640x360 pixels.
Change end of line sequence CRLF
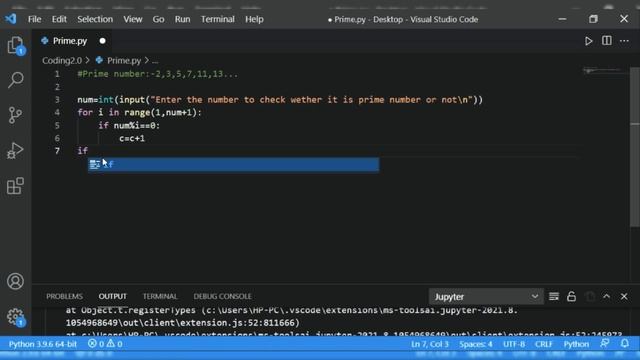point(544,344)
